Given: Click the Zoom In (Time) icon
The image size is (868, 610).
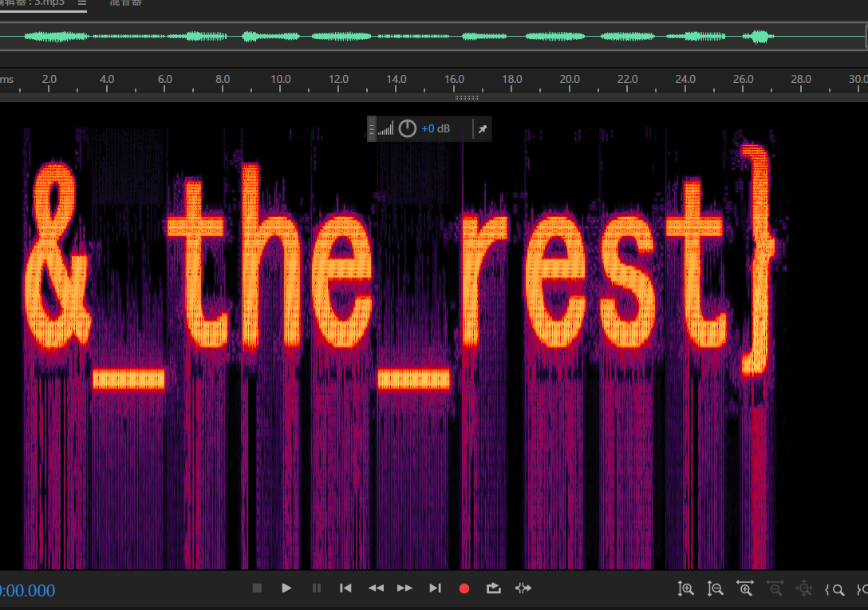Looking at the screenshot, I should tap(745, 589).
